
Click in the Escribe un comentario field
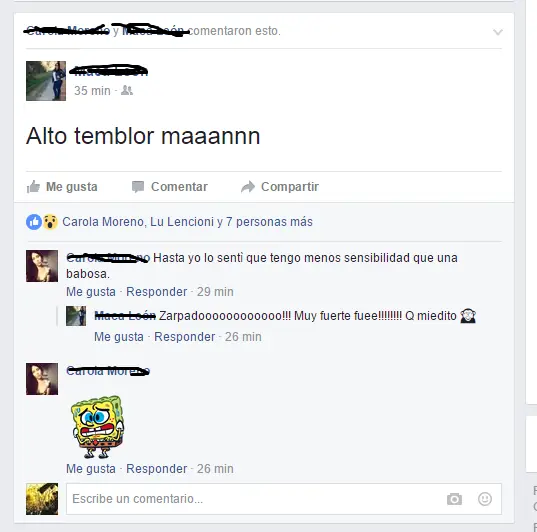(284, 499)
